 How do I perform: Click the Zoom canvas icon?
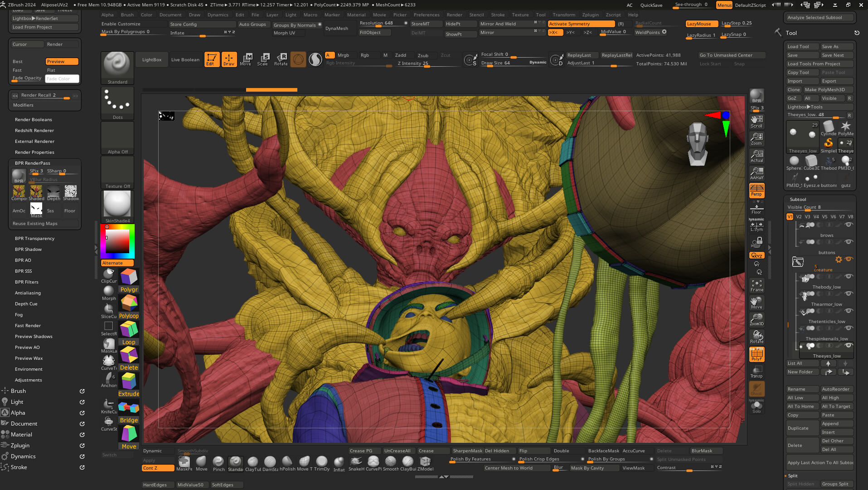click(756, 139)
